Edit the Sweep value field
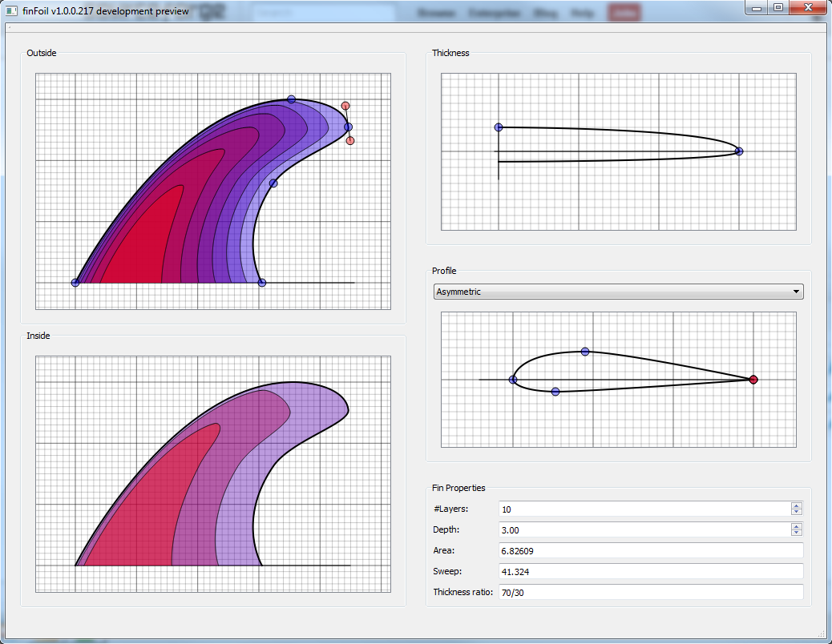 [649, 571]
